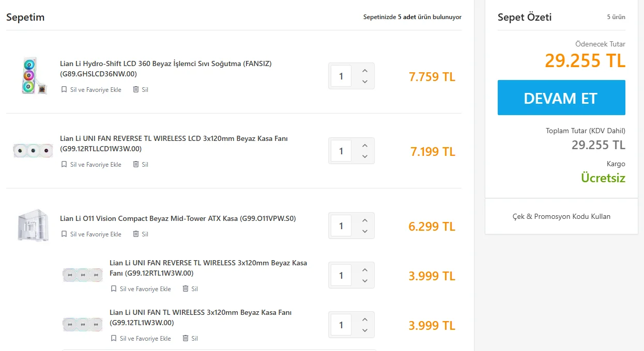Decrease quantity of UNI FAN REVERSE TL WIRELESS 3x120mm
This screenshot has width=644, height=351.
[x=365, y=281]
